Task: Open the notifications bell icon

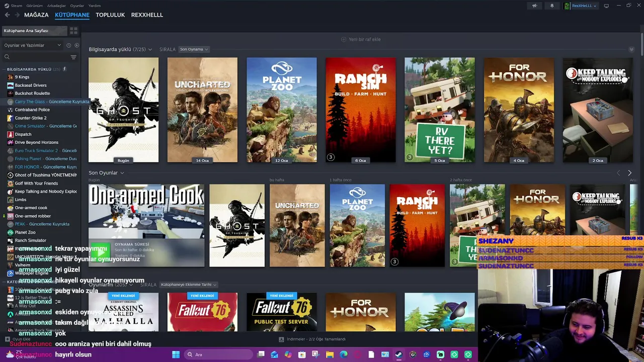Action: 552,6
